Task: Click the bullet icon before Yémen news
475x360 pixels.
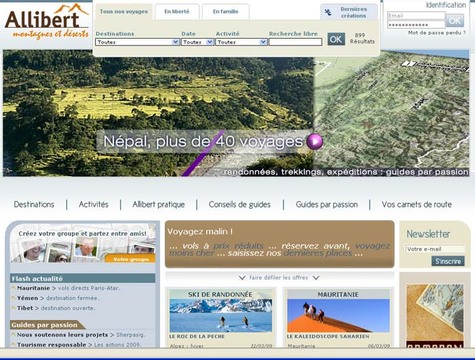Action: pos(13,298)
